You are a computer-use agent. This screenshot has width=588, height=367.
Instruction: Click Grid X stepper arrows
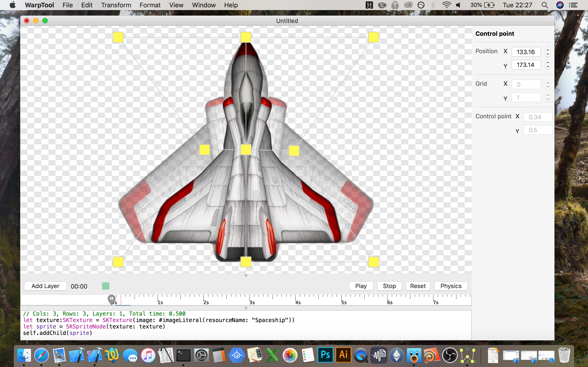(x=547, y=84)
